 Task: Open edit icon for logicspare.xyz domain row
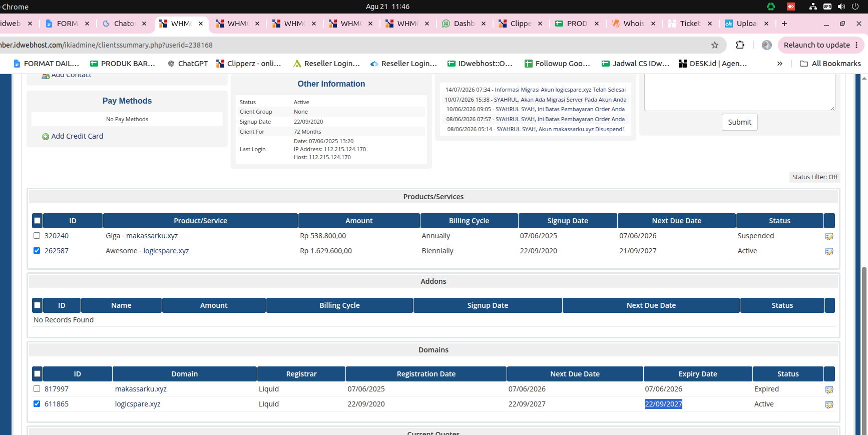click(x=829, y=404)
